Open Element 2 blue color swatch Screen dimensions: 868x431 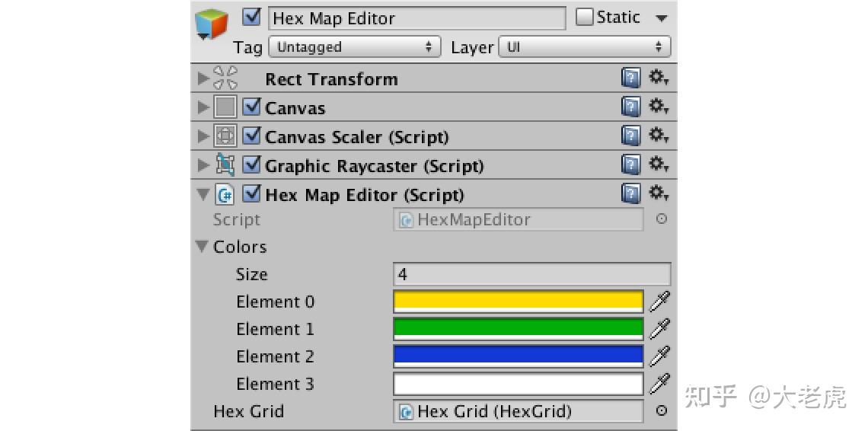point(519,357)
